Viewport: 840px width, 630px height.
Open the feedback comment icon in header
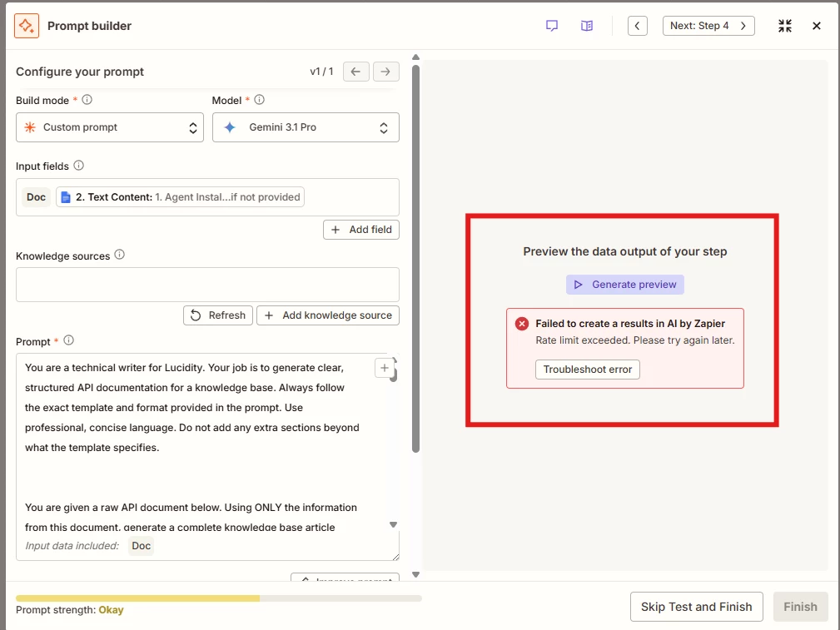[552, 26]
